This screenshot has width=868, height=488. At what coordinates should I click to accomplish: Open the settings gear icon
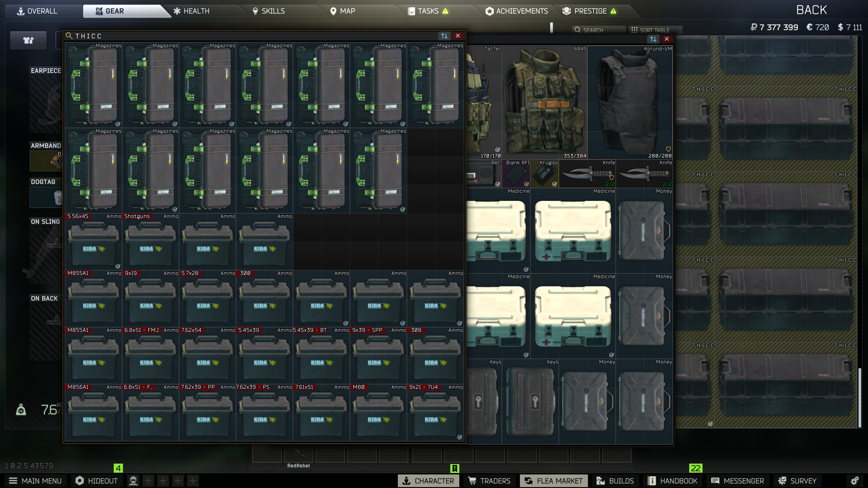coord(854,481)
